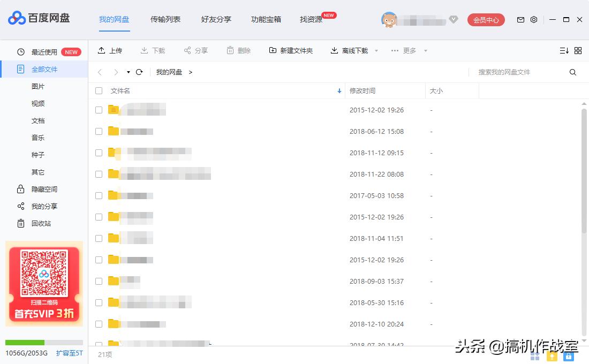Expand the 更多 (More) dropdown
The width and height of the screenshot is (589, 364).
[x=407, y=50]
